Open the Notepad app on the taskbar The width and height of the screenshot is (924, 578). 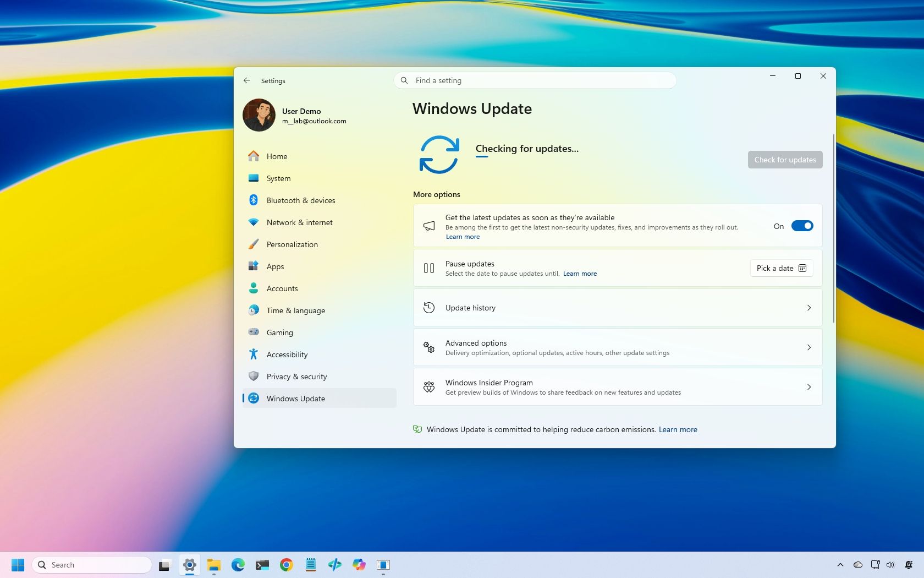pyautogui.click(x=311, y=565)
